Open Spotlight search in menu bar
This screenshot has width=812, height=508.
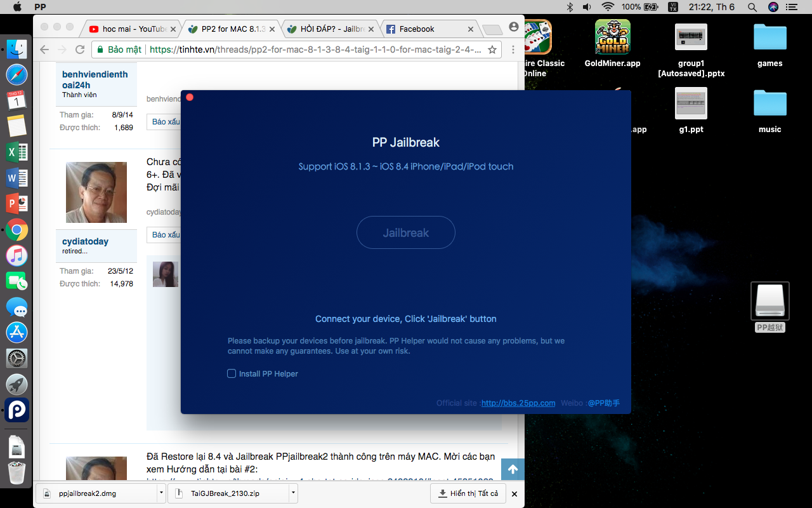[752, 7]
